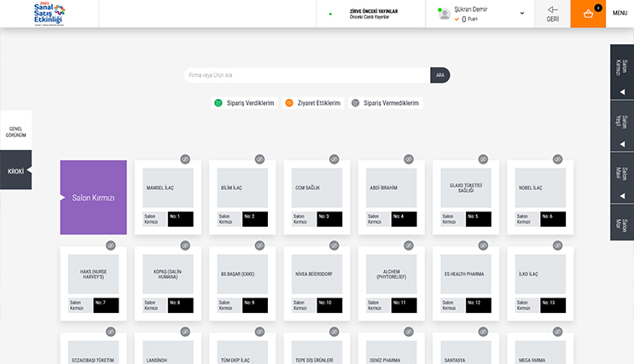Open the BS Başar (Exxe) stand thumbnail
This screenshot has width=634, height=364.
coord(242,274)
